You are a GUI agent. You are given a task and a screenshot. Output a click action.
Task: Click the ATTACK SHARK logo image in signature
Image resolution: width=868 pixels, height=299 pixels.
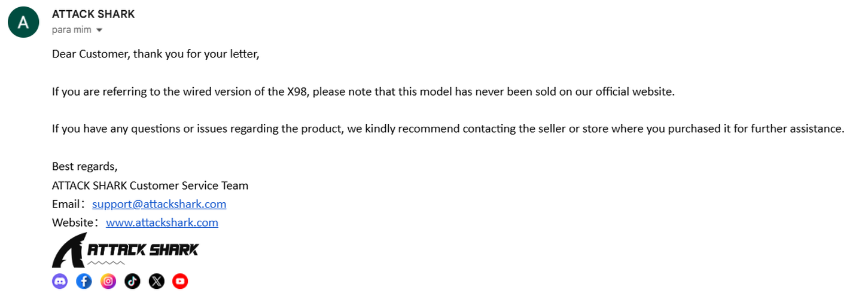coord(126,251)
